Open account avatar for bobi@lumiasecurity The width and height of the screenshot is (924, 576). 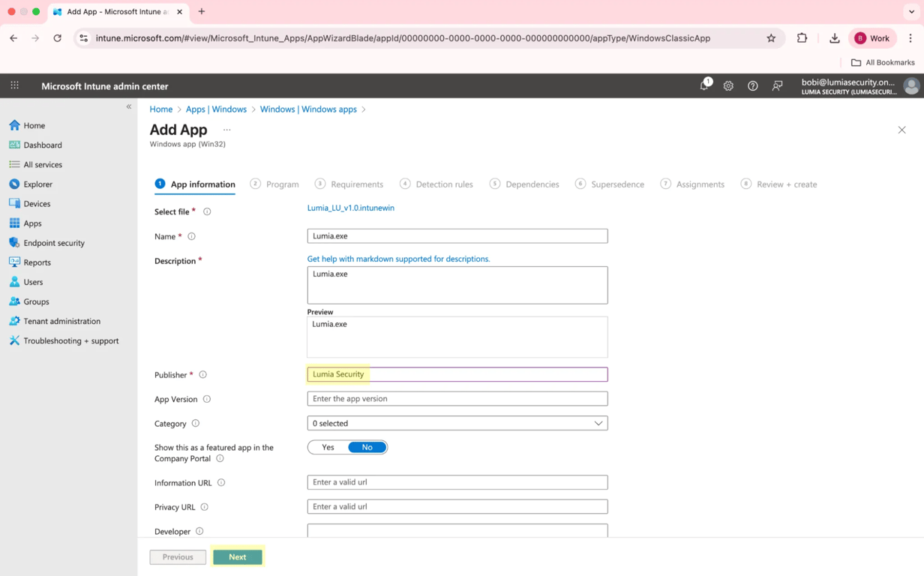click(x=911, y=86)
